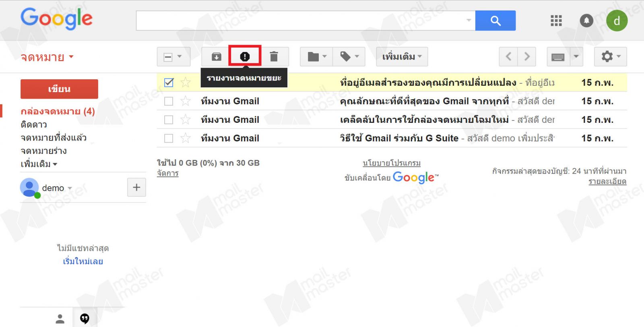Image resolution: width=644 pixels, height=327 pixels.
Task: Go to older messages arrow
Action: tap(527, 57)
